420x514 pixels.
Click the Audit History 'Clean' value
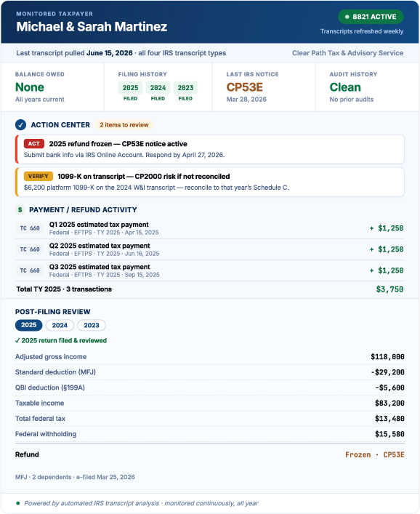click(x=345, y=87)
